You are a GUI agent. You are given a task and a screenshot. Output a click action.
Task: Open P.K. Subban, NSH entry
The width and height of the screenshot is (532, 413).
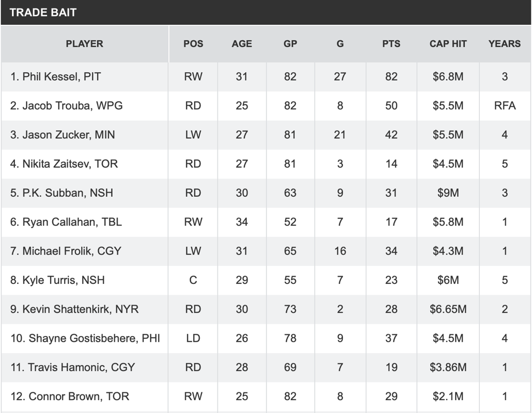(61, 193)
